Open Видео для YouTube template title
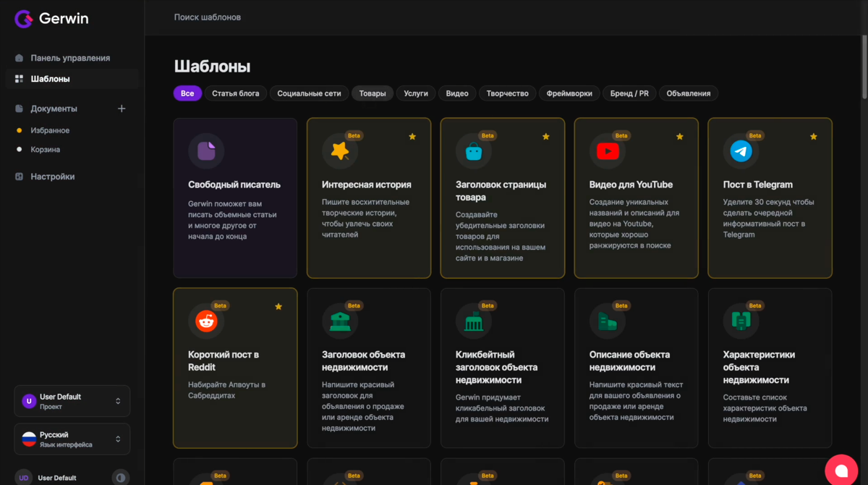The image size is (868, 485). click(631, 185)
